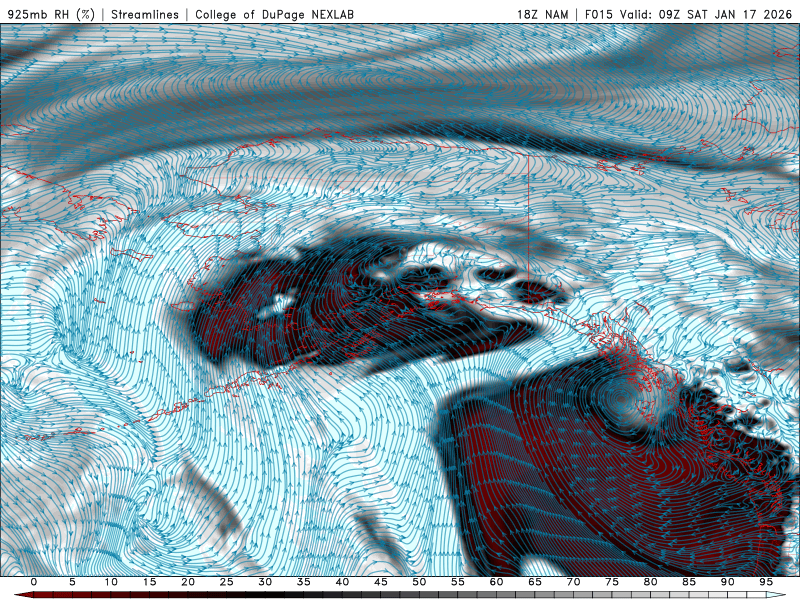The width and height of the screenshot is (800, 600).
Task: Click the colorbar label '55'
Action: [x=458, y=582]
